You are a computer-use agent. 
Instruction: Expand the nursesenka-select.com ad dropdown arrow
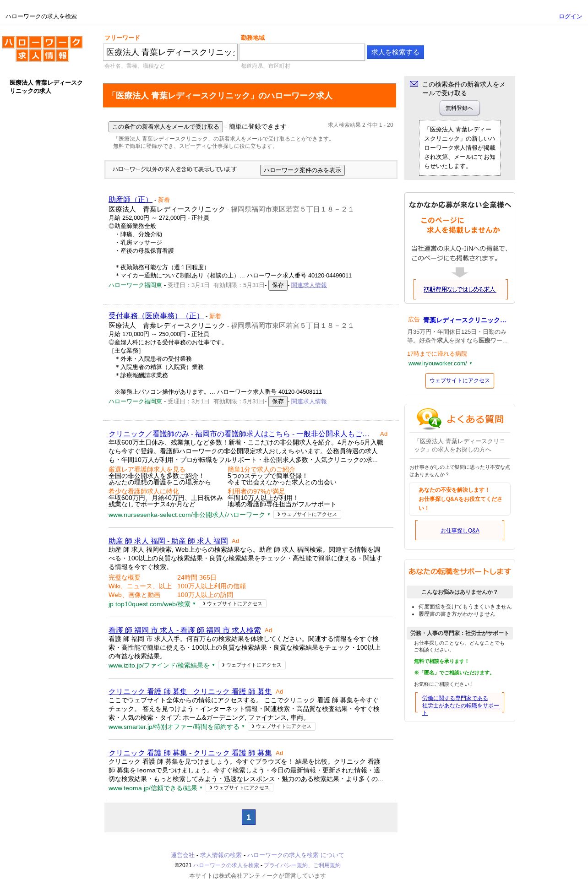(x=269, y=515)
